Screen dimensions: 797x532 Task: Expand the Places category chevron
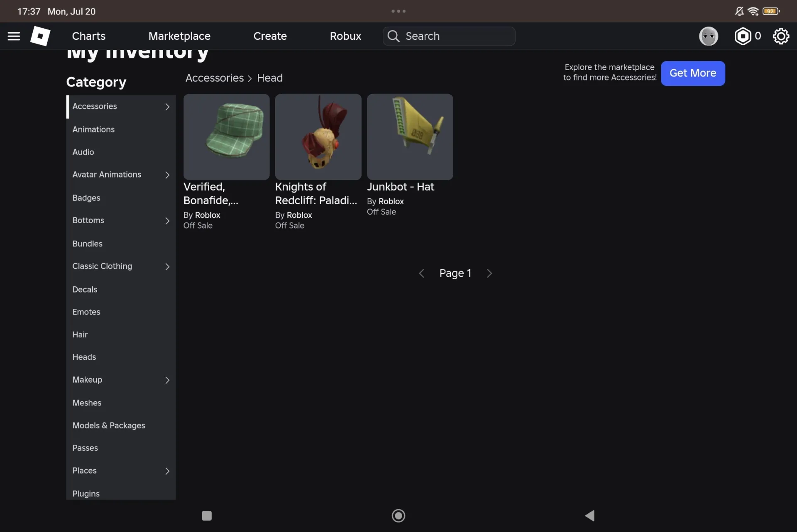tap(167, 471)
